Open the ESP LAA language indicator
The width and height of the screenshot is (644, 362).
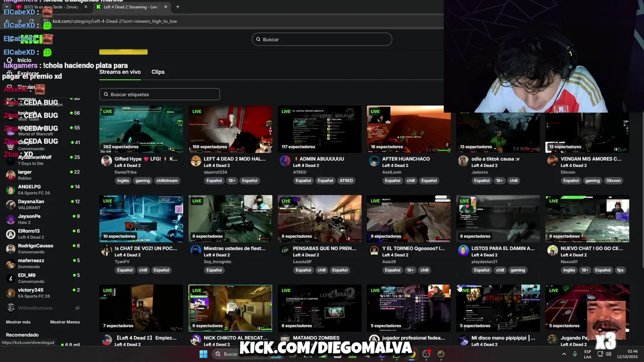pyautogui.click(x=587, y=354)
